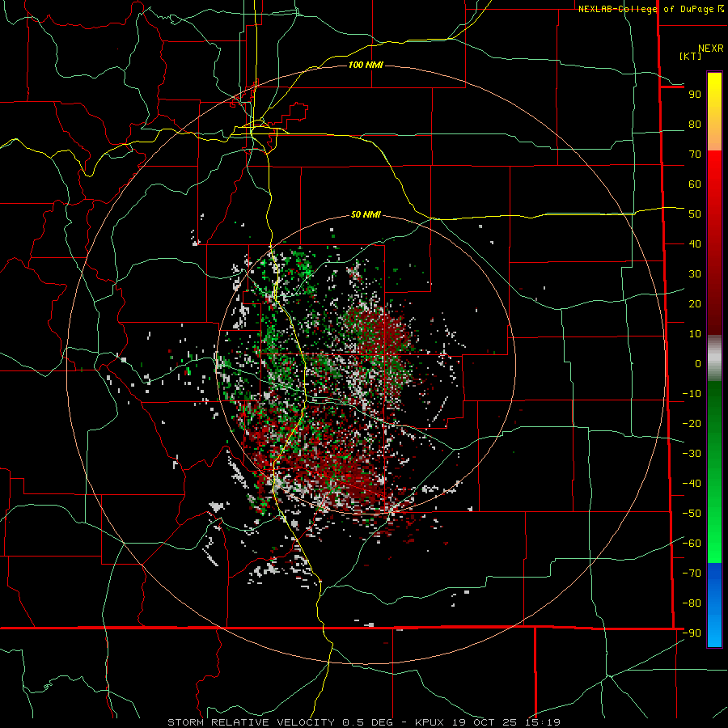This screenshot has width=728, height=728.
Task: Click the Storm Relative Velocity caption text
Action: [x=364, y=722]
